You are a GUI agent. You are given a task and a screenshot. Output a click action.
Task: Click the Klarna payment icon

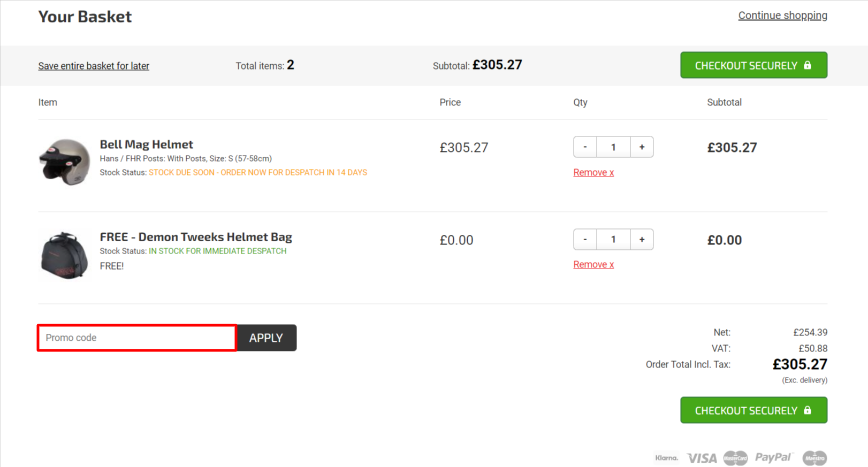pos(667,458)
